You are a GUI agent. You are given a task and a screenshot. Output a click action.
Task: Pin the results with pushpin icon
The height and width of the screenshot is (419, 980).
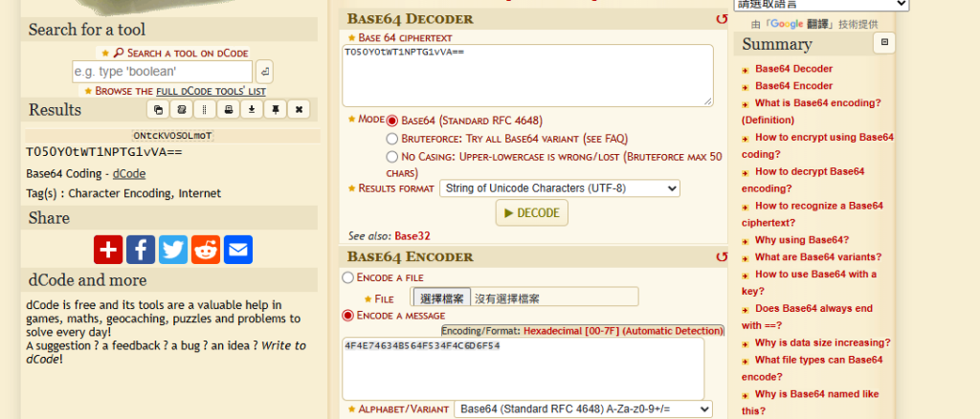coord(275,109)
